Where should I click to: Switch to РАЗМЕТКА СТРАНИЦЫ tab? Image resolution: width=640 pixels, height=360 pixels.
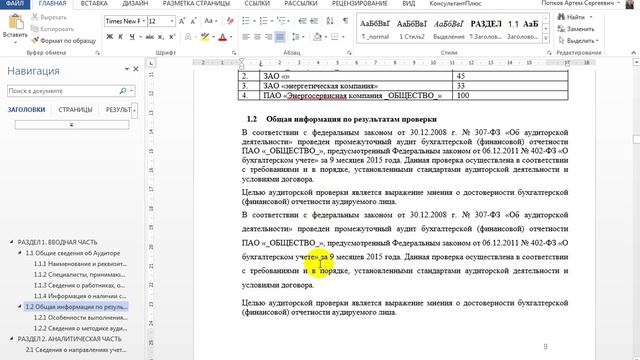tap(196, 4)
